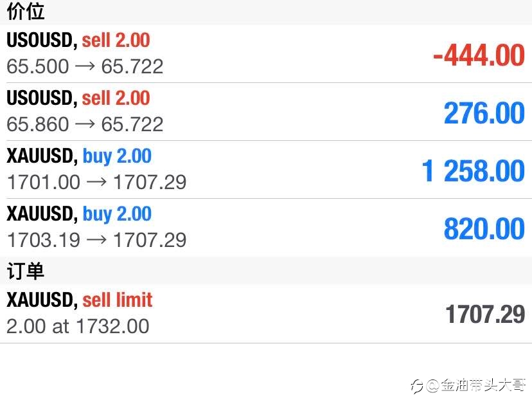The height and width of the screenshot is (411, 532).
Task: Tap the 1 258.00 profit value
Action: pyautogui.click(x=474, y=171)
